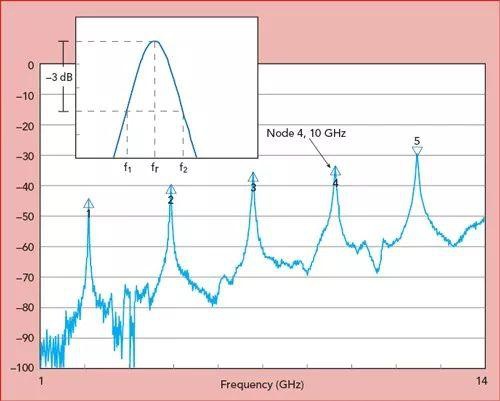
Task: Click the f2 label in inset
Action: pos(183,168)
